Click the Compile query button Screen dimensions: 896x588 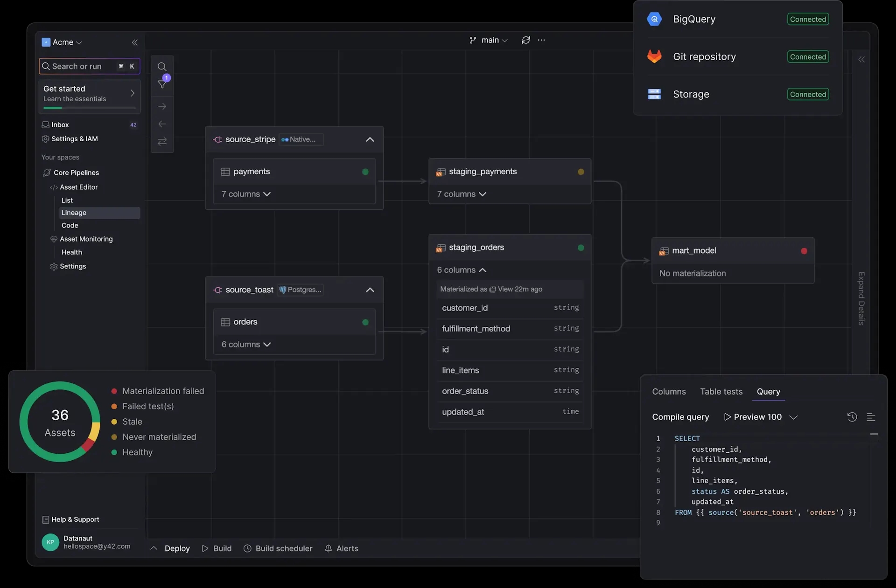point(680,417)
